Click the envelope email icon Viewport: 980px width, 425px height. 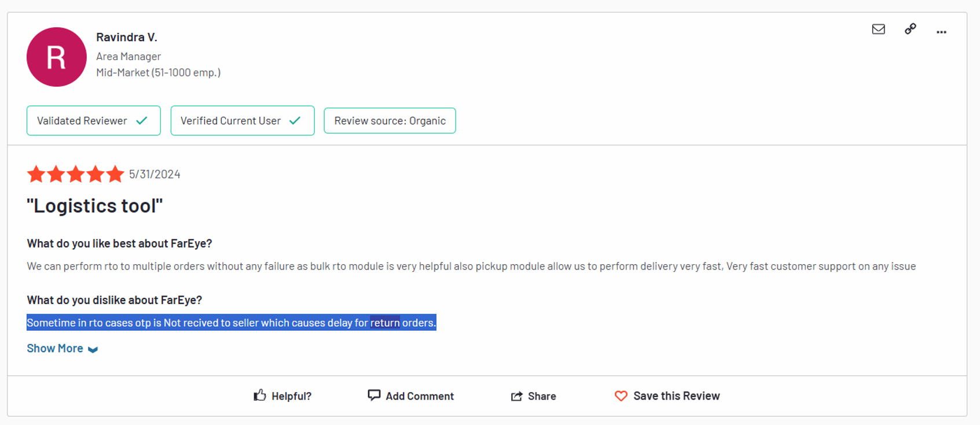pos(878,29)
